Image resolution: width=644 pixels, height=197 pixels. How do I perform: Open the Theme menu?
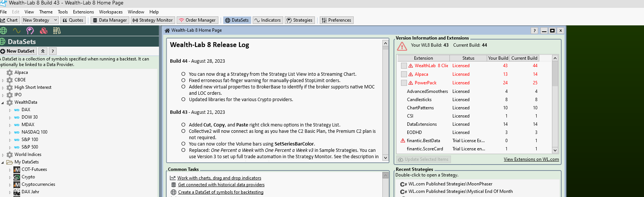tap(46, 12)
